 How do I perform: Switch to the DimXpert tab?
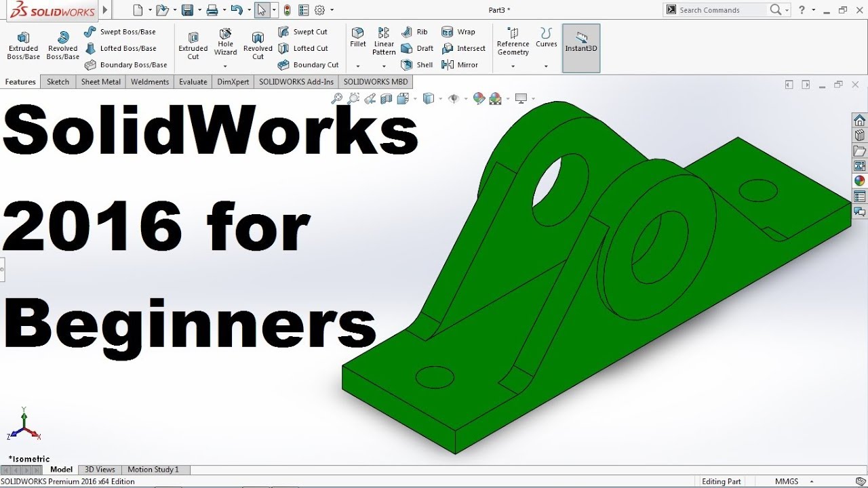(x=233, y=82)
